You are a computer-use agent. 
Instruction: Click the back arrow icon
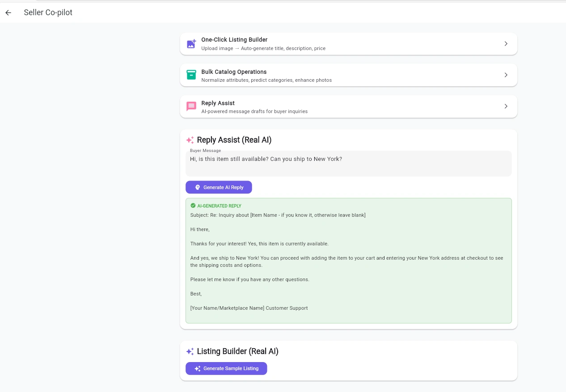8,13
